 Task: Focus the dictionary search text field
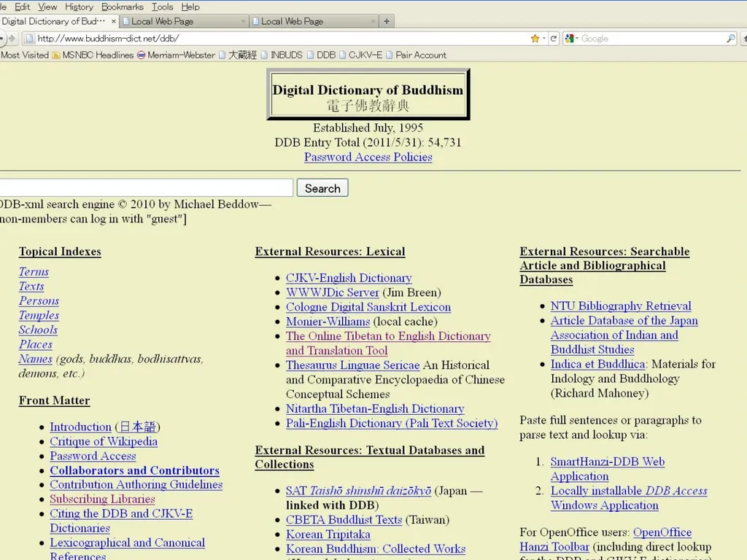click(x=146, y=187)
